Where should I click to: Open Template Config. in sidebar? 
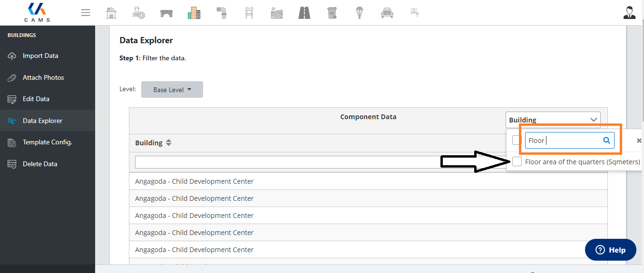[x=47, y=142]
